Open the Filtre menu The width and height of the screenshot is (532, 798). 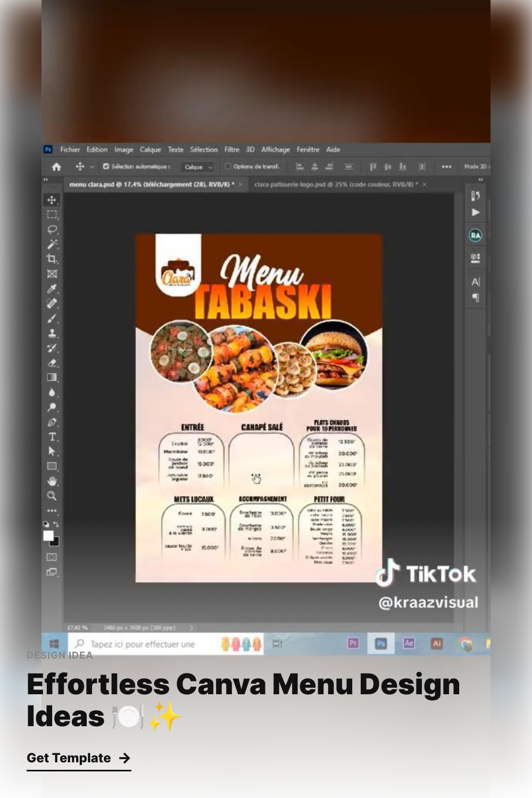[231, 149]
